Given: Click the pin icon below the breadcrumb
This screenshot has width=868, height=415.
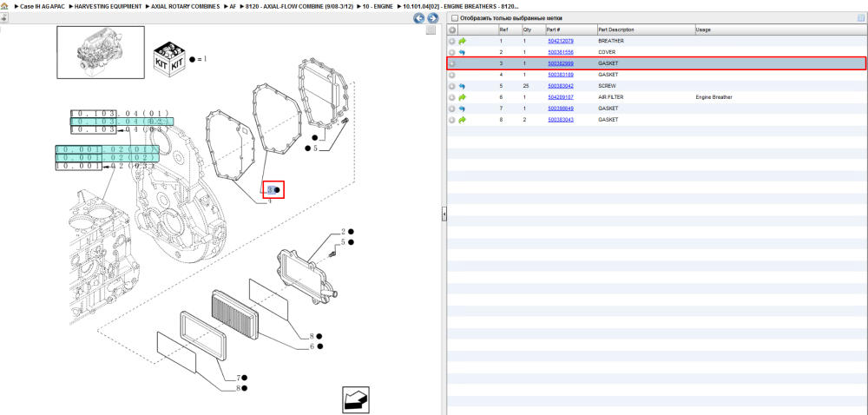Looking at the screenshot, I should (x=3, y=18).
